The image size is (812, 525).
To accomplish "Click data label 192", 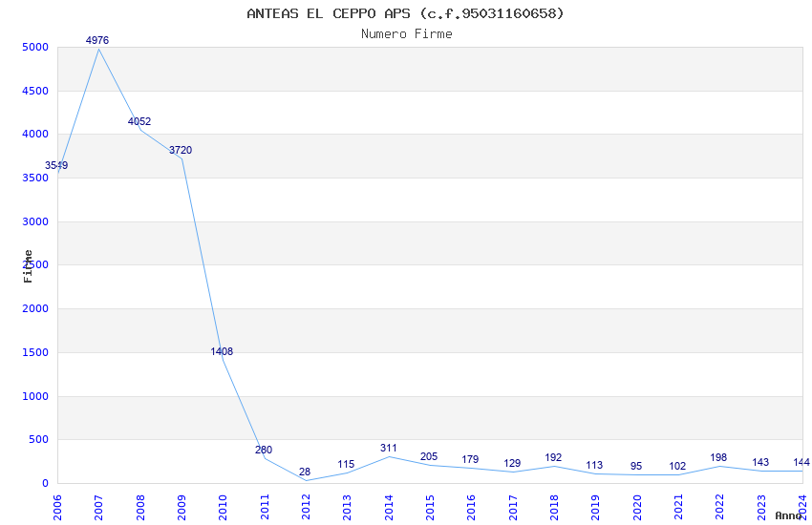I will (x=553, y=458).
